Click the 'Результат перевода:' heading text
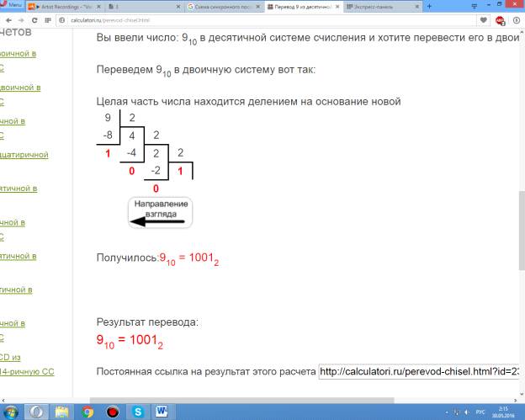 coord(147,322)
